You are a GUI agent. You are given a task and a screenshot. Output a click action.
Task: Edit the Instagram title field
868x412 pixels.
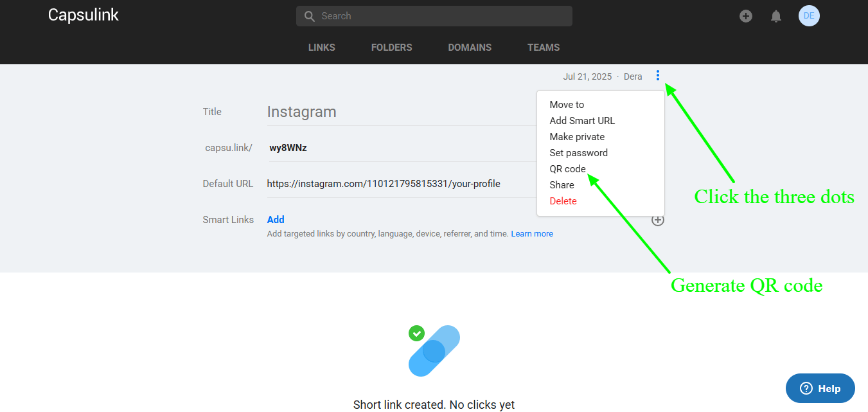pyautogui.click(x=402, y=112)
